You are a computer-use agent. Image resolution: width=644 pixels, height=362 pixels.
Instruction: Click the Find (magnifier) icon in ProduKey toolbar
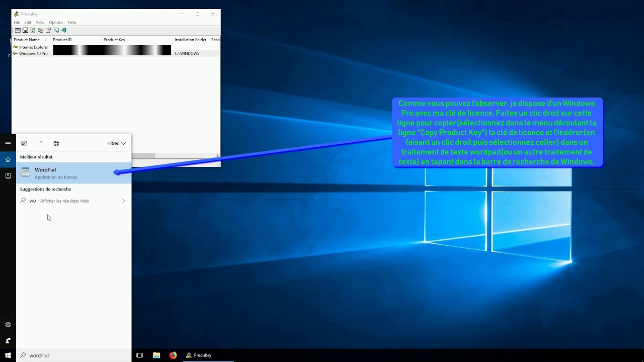56,30
